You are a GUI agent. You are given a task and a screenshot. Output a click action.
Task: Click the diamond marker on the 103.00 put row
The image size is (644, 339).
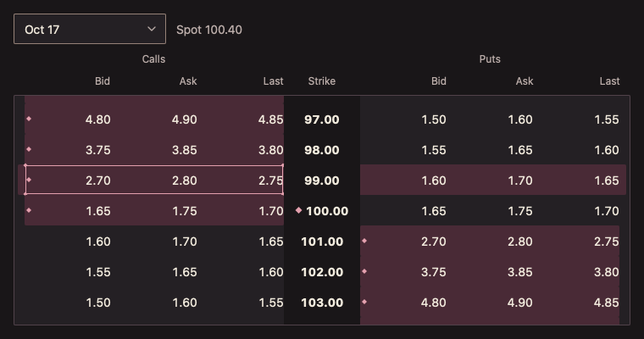click(x=364, y=302)
